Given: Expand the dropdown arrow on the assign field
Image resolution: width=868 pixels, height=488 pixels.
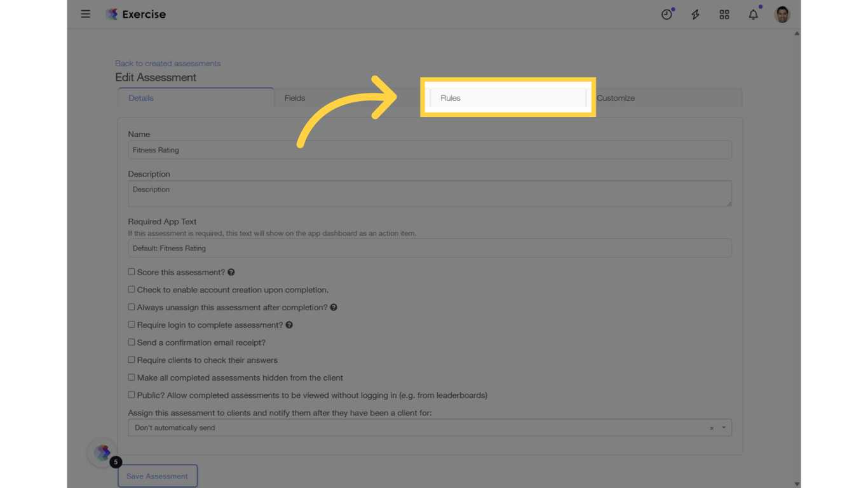Looking at the screenshot, I should [724, 428].
